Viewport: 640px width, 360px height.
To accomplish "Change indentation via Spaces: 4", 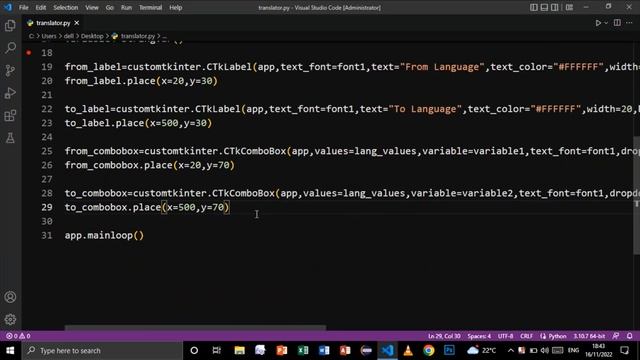I will click(479, 336).
